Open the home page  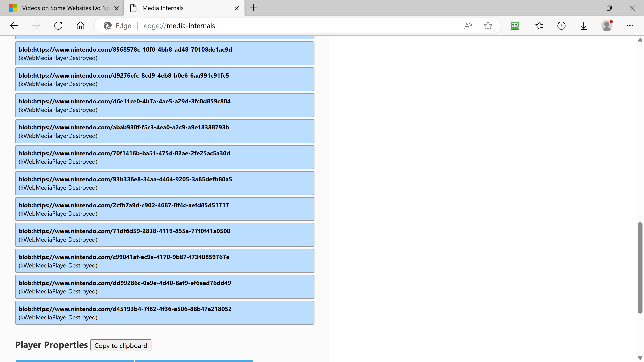(x=80, y=25)
